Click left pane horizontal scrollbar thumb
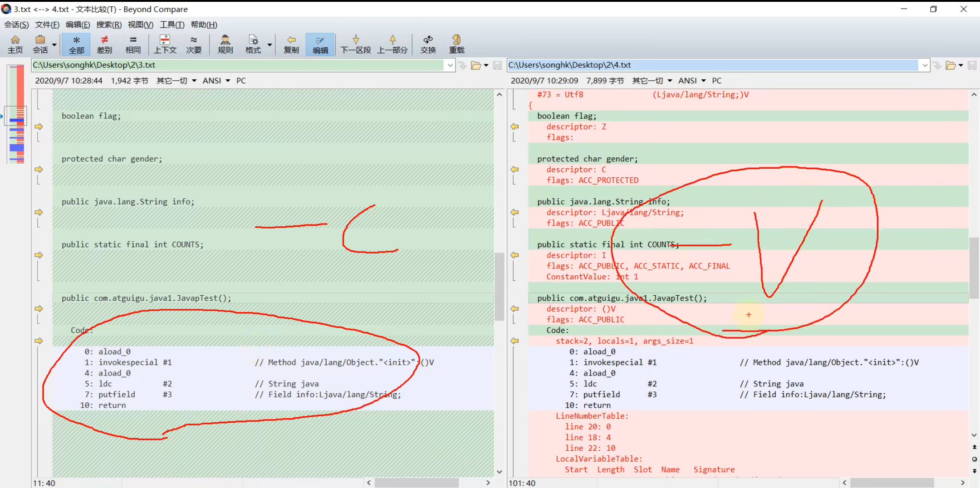Image resolution: width=980 pixels, height=488 pixels. pos(416,483)
